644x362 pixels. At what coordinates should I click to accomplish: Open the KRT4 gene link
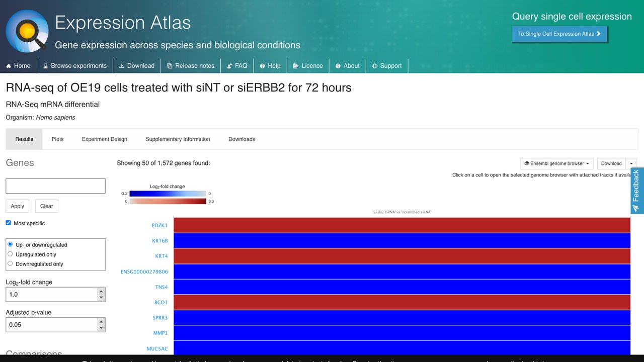(x=162, y=256)
